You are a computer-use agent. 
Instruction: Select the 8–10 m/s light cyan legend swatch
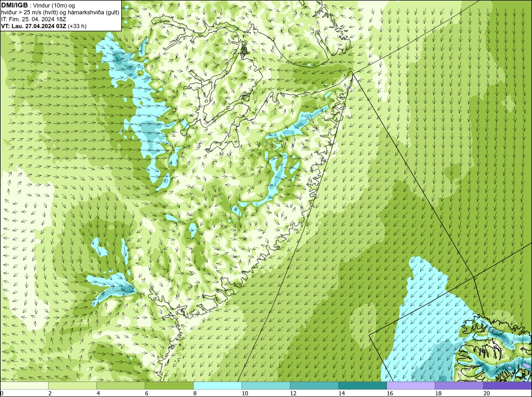[x=218, y=386]
